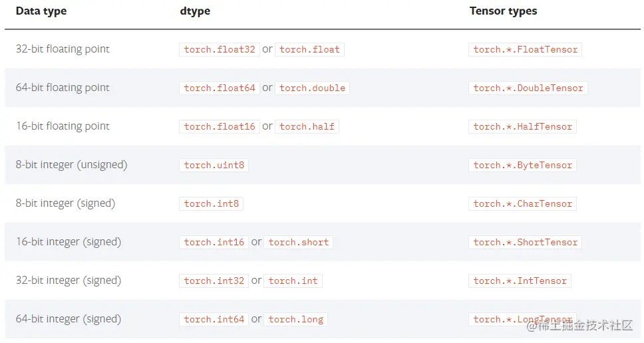The width and height of the screenshot is (644, 343).
Task: Click torch.*.IntTensor entry
Action: (x=520, y=281)
